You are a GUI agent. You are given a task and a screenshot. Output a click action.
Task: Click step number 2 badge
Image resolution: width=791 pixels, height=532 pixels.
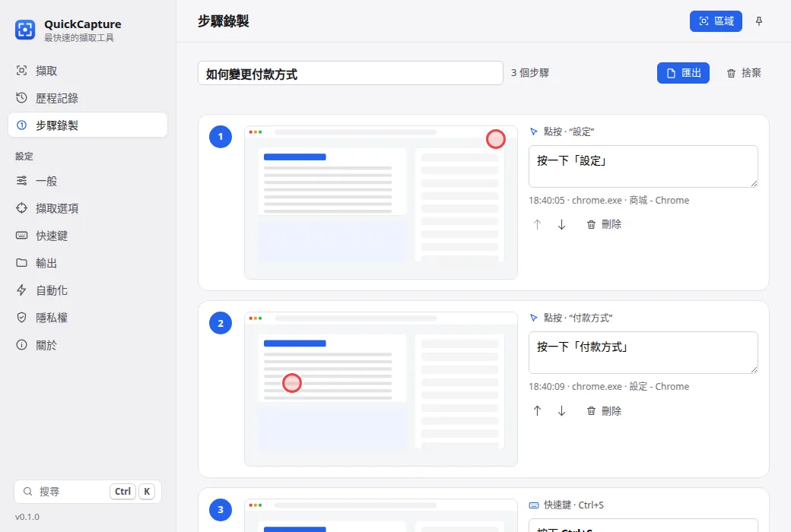point(221,323)
